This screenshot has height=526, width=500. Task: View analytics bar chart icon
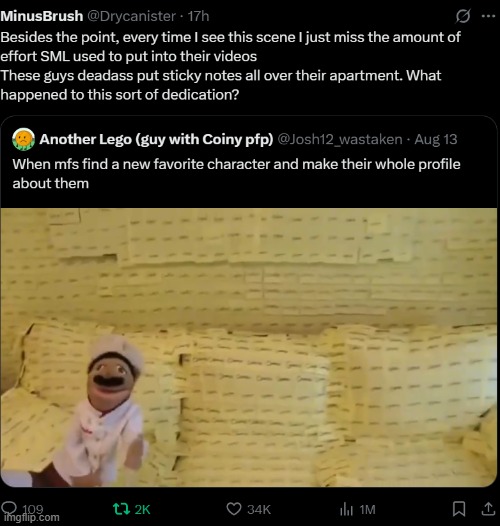pos(346,510)
